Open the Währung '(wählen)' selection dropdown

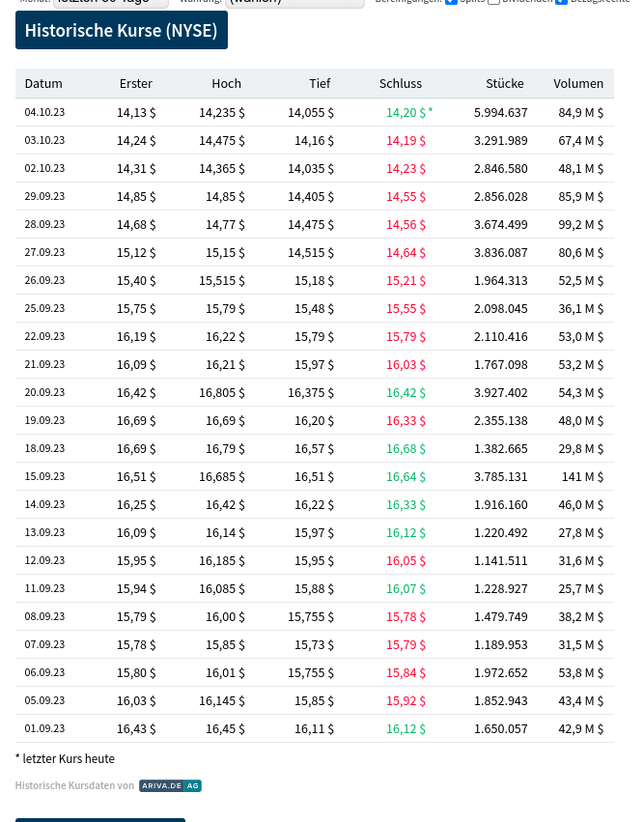click(x=293, y=2)
